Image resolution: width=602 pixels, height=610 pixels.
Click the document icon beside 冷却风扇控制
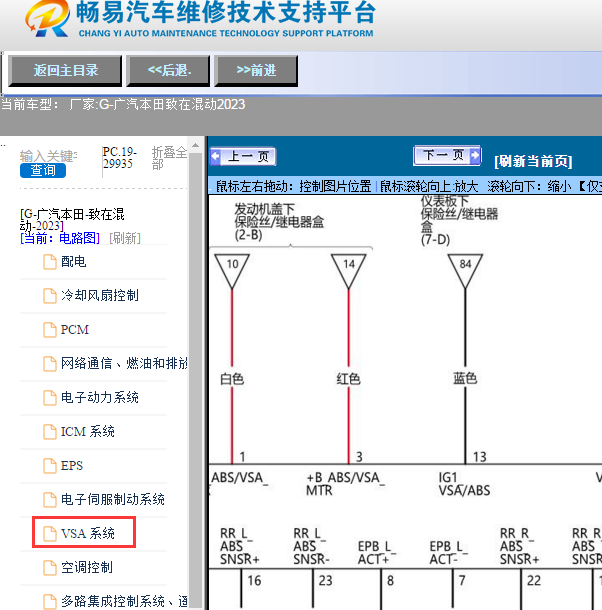(50, 296)
